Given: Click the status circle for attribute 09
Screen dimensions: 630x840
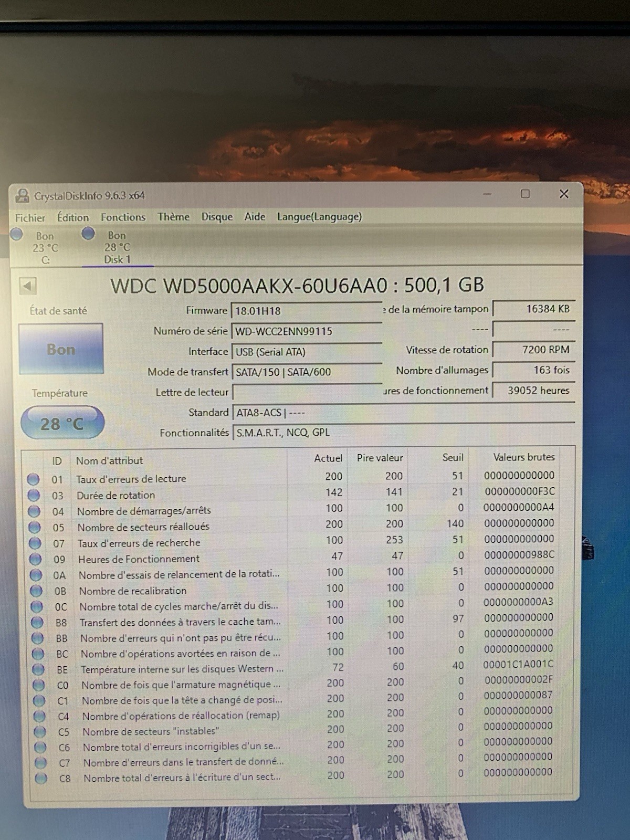Looking at the screenshot, I should (x=35, y=559).
